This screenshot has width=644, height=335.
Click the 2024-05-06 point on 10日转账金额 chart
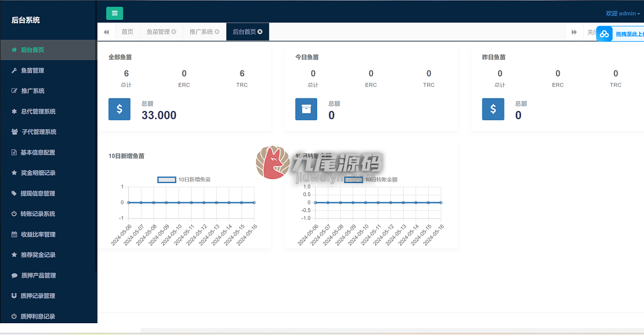(x=315, y=202)
